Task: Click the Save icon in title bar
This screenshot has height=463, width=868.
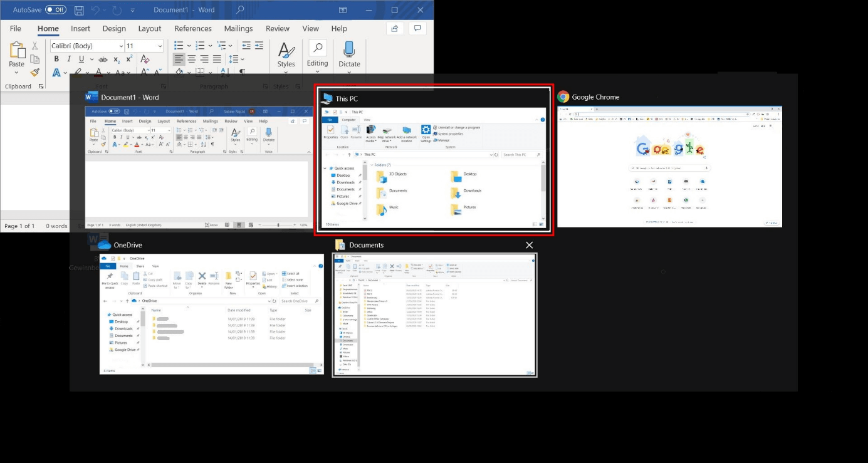Action: pos(79,10)
